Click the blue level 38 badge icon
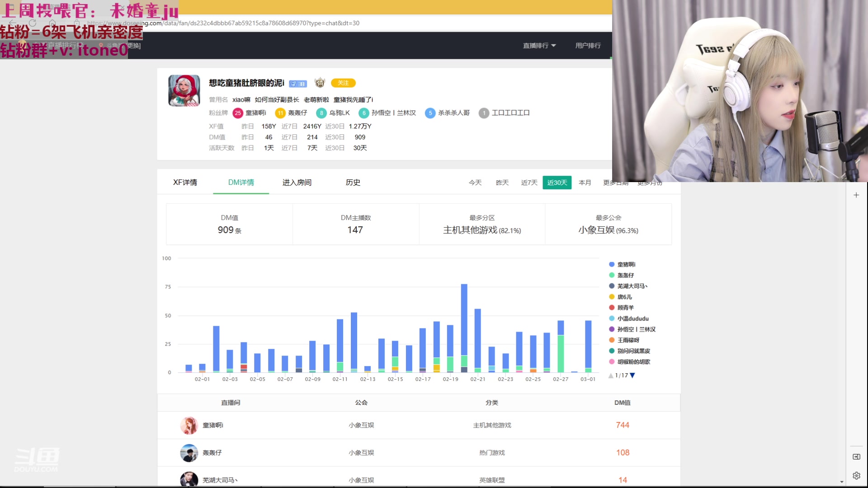The width and height of the screenshot is (868, 488). click(x=297, y=83)
